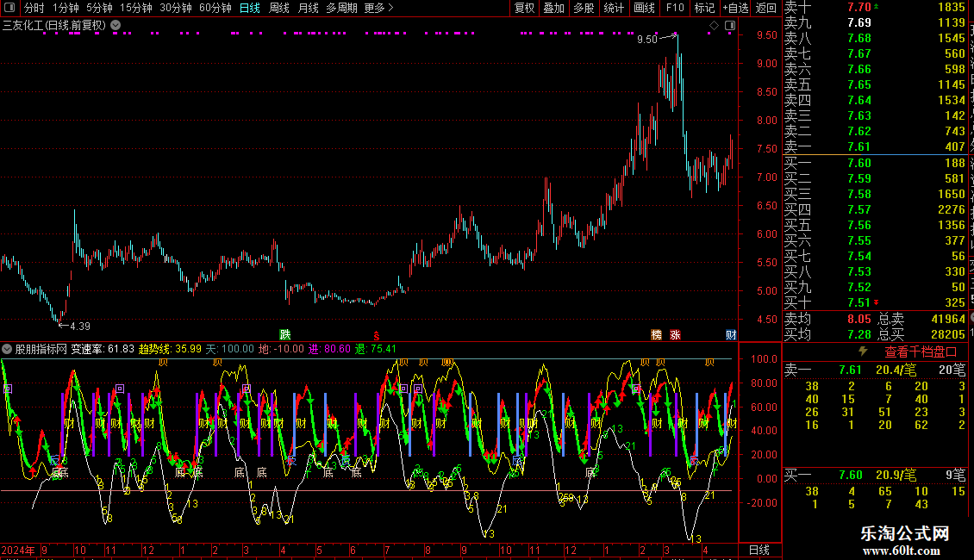This screenshot has height=560, width=974.
Task: Click the red $ marker below chart
Action: pyautogui.click(x=376, y=335)
